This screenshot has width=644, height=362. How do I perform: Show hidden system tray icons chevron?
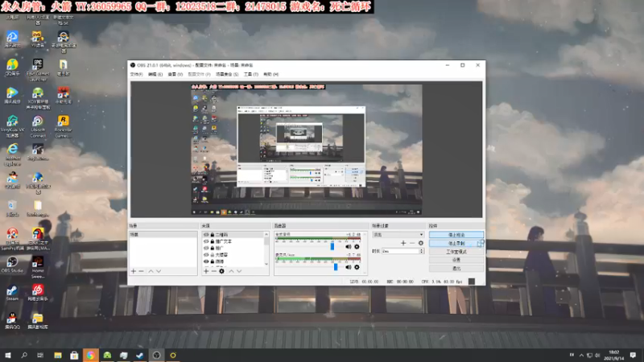pyautogui.click(x=581, y=355)
